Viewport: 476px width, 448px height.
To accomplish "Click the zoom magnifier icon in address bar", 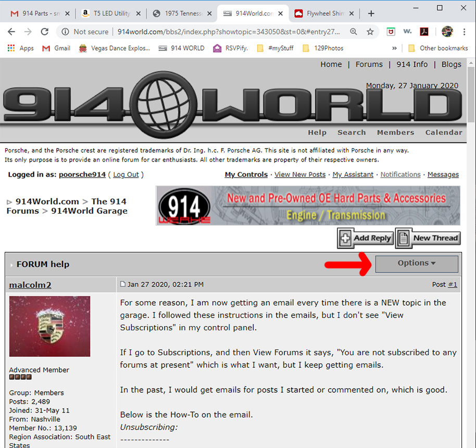I will 354,32.
